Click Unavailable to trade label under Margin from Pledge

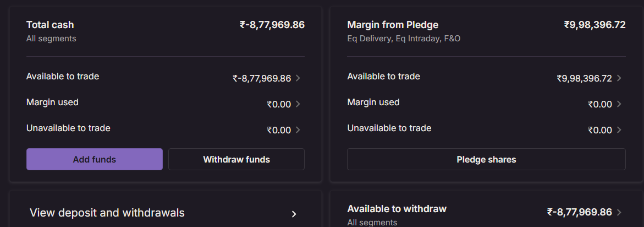[389, 128]
